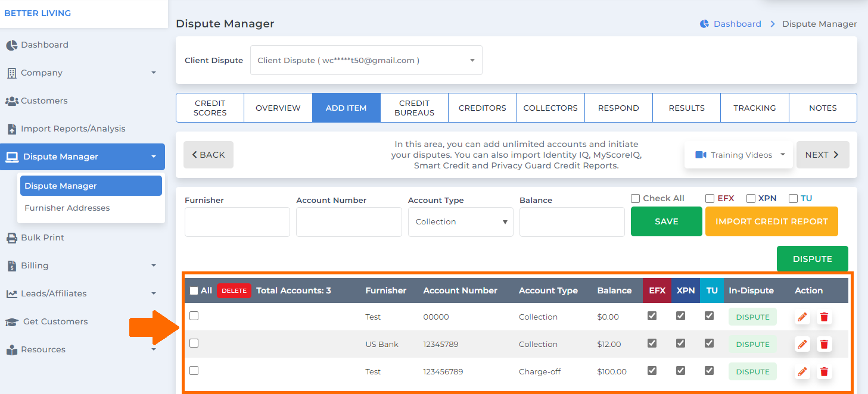Click the Back button
The width and height of the screenshot is (868, 394).
coord(209,155)
